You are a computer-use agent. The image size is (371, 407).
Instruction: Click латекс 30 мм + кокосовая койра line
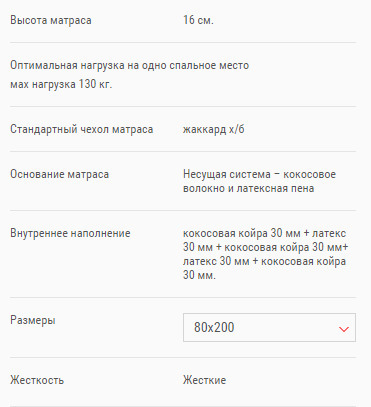tap(264, 261)
